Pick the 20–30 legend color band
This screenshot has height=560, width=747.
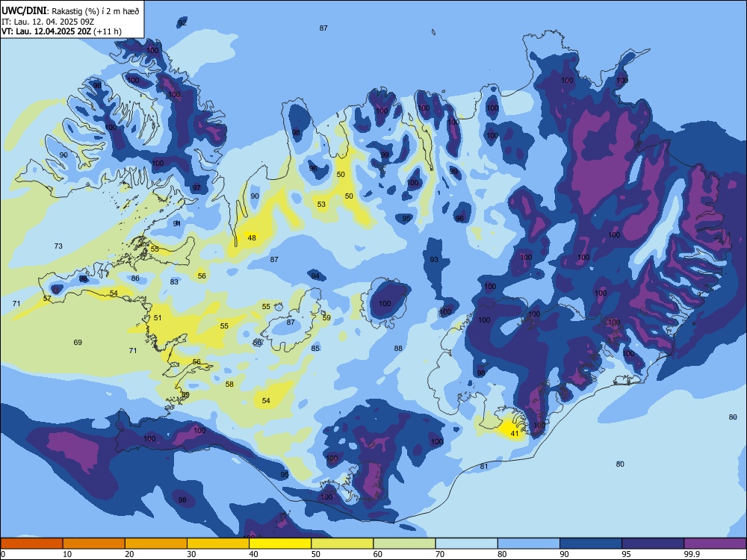pos(156,544)
